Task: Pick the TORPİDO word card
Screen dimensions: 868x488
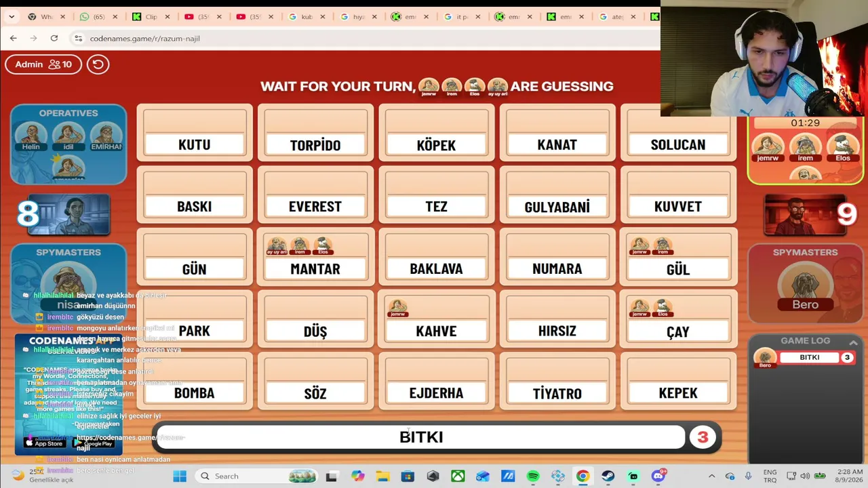Action: coord(315,134)
